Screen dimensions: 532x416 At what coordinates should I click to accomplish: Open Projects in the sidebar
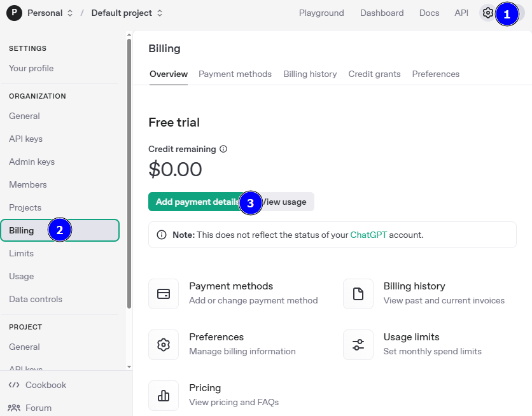point(25,207)
